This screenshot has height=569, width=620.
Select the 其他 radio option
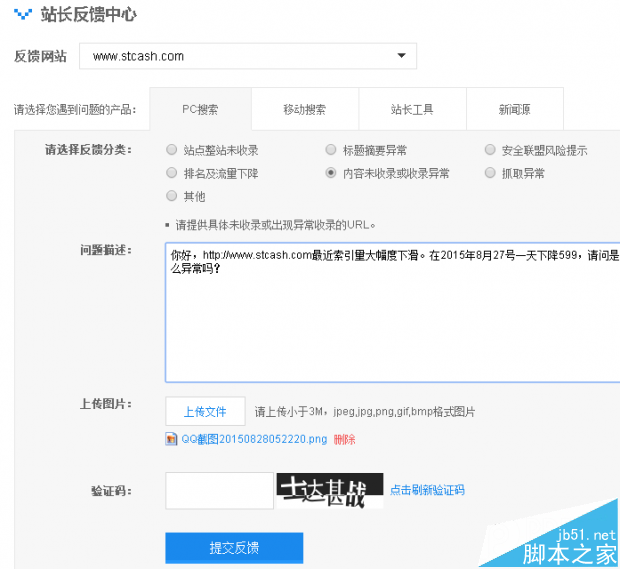tap(172, 196)
